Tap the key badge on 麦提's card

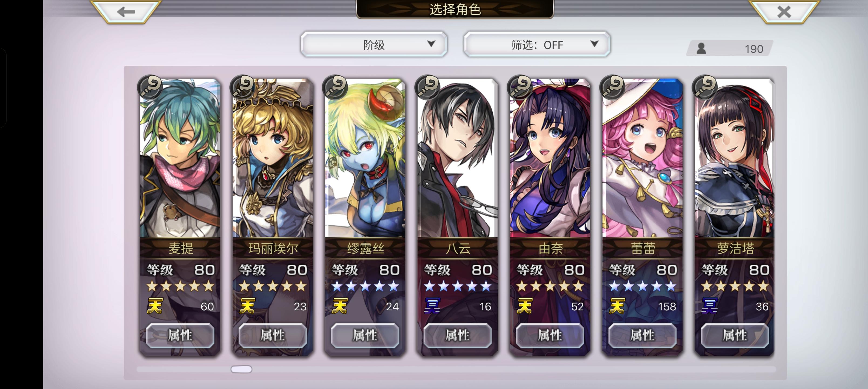point(150,87)
